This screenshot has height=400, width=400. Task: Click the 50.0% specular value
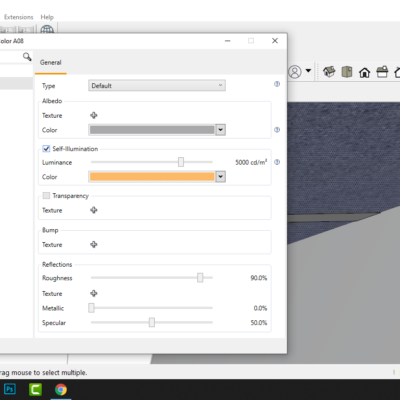click(x=259, y=323)
